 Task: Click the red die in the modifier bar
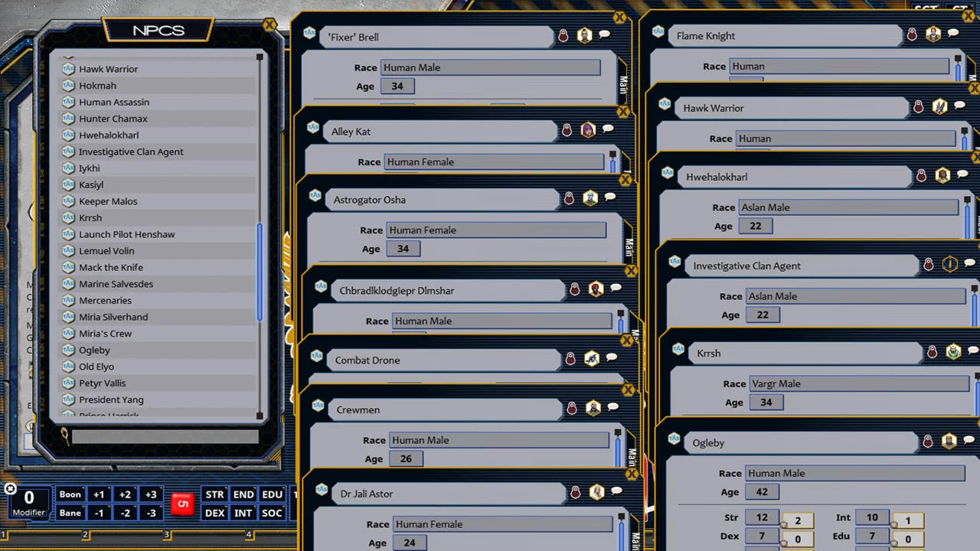(182, 504)
